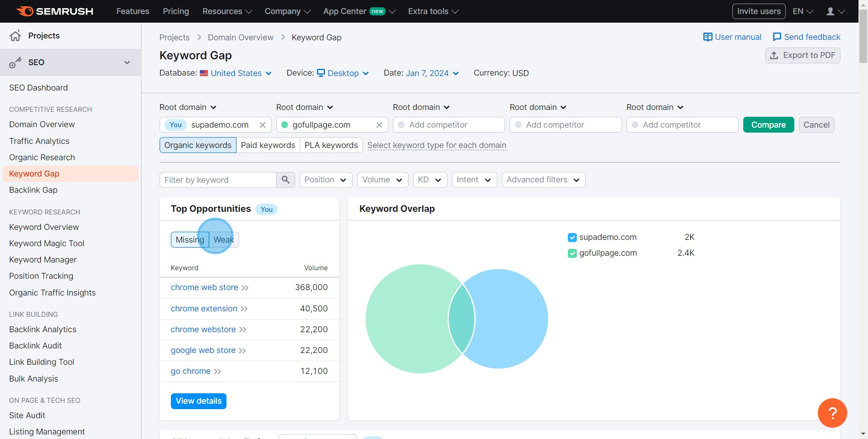Open the Advanced filters dropdown
Viewport: 868px width, 439px height.
tap(543, 180)
